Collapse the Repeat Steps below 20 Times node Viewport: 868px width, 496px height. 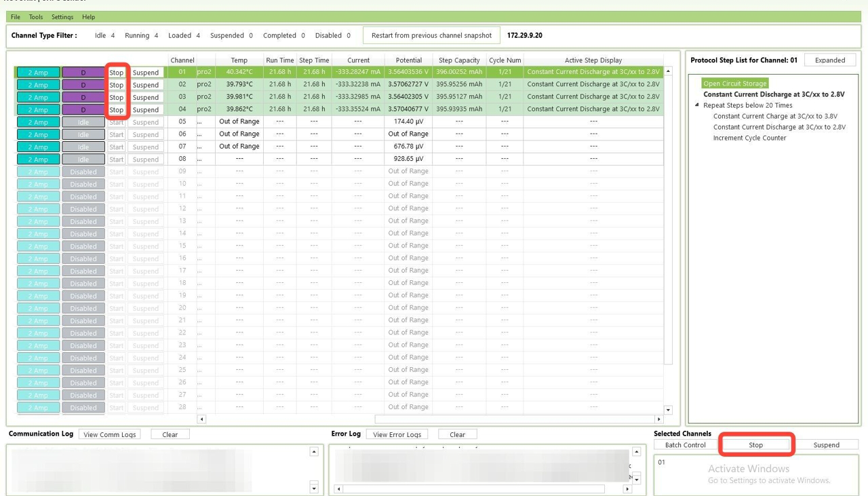(x=698, y=106)
